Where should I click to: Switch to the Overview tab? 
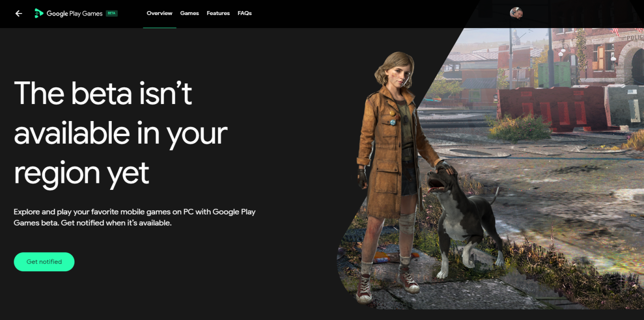(x=159, y=14)
